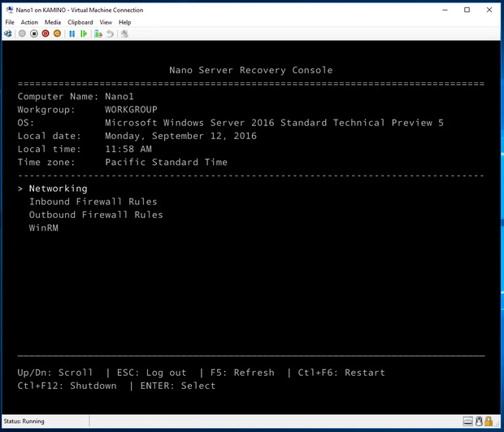Open the Media menu
The image size is (504, 432).
click(53, 22)
